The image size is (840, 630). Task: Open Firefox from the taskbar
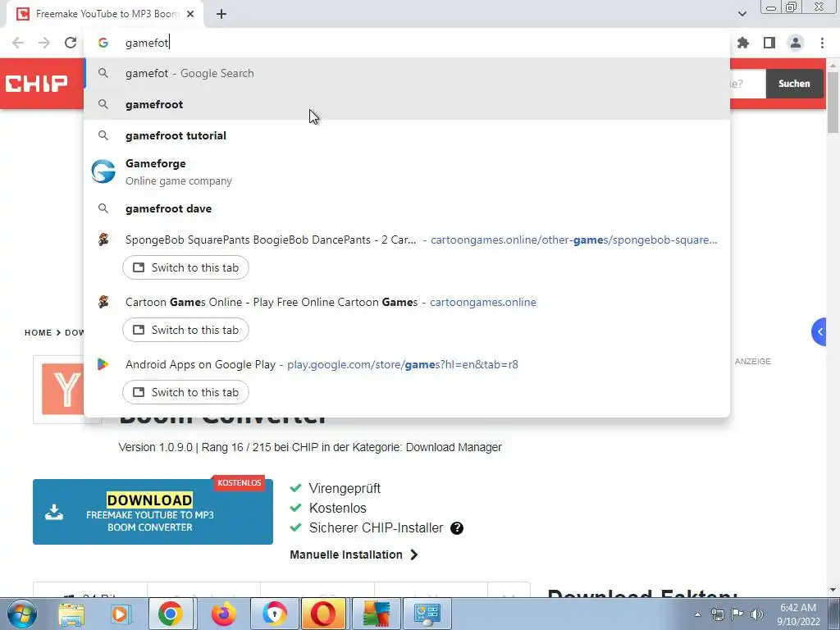coord(223,614)
